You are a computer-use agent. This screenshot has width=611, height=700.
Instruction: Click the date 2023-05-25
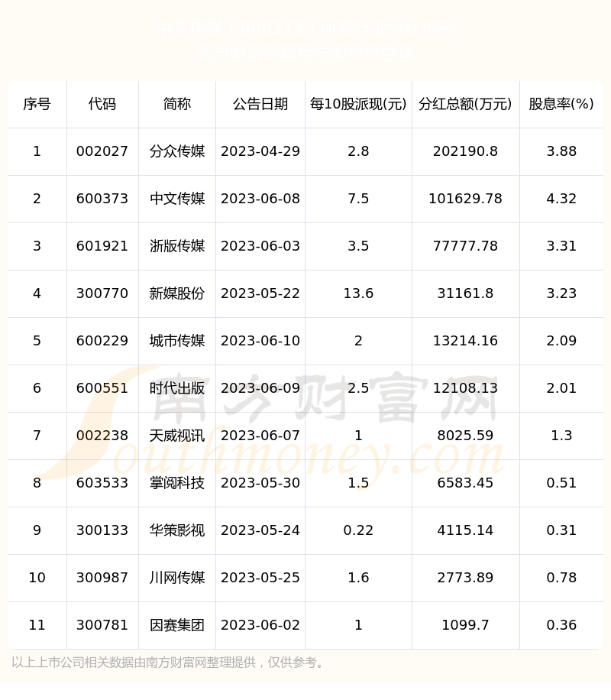[x=260, y=577]
